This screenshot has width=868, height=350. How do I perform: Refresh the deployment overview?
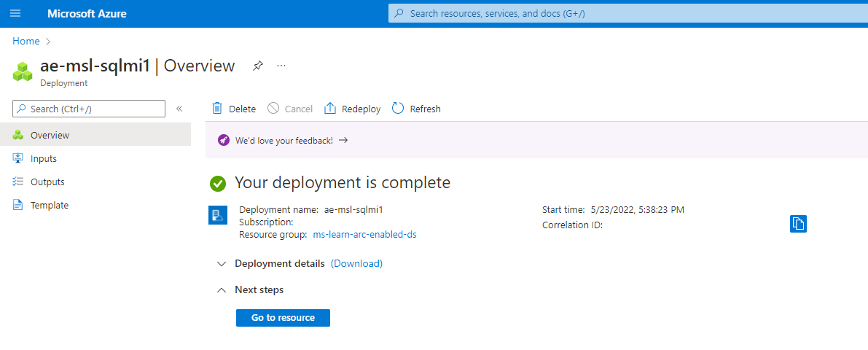coord(417,109)
